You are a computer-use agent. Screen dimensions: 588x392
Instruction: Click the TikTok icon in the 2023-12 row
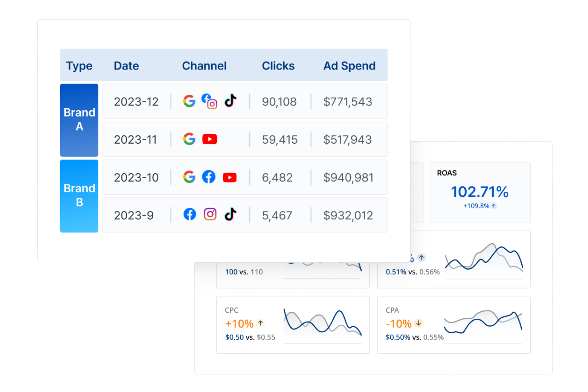(230, 101)
